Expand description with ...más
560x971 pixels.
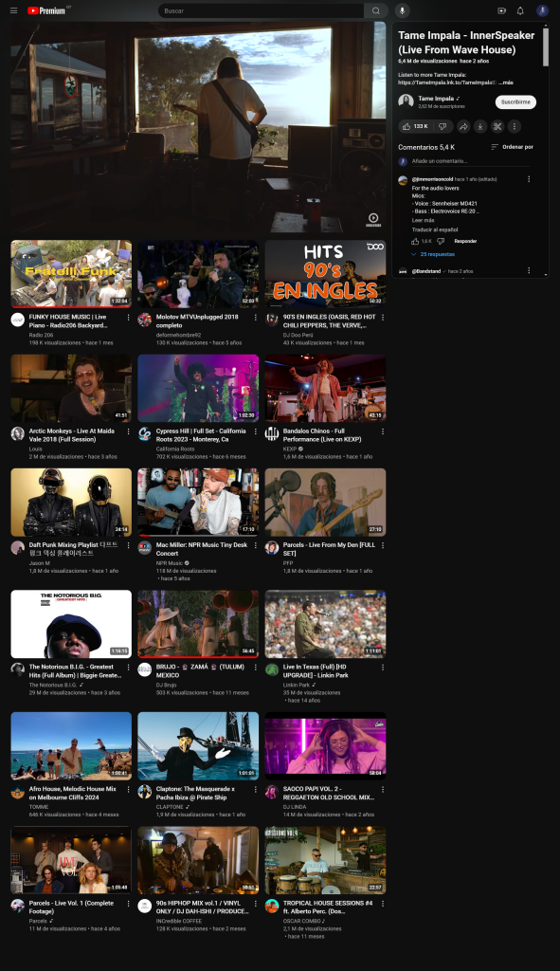506,82
